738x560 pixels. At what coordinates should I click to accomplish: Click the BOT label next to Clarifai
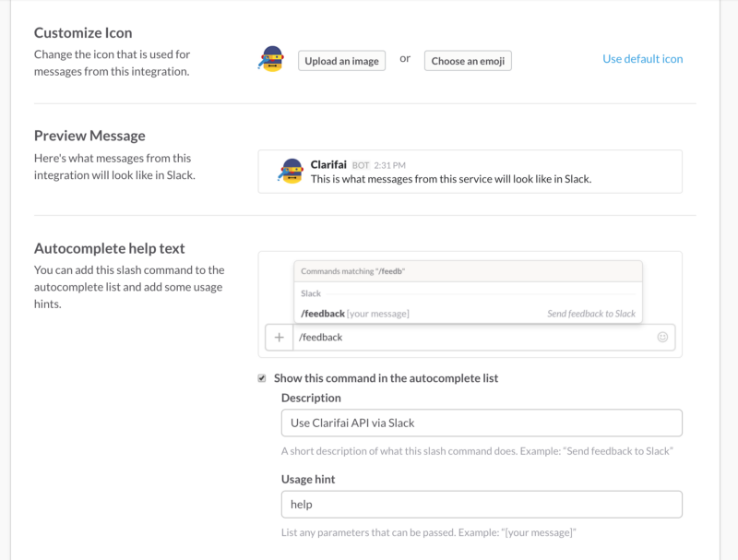361,165
